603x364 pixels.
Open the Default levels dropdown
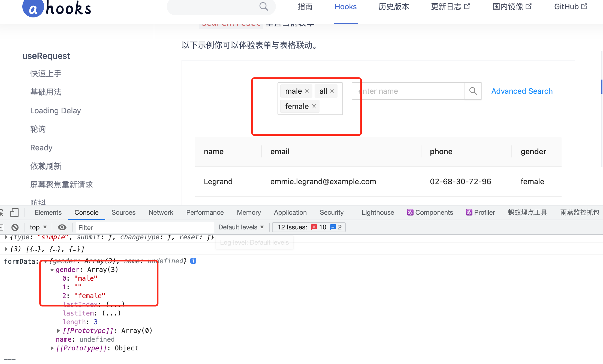[241, 227]
